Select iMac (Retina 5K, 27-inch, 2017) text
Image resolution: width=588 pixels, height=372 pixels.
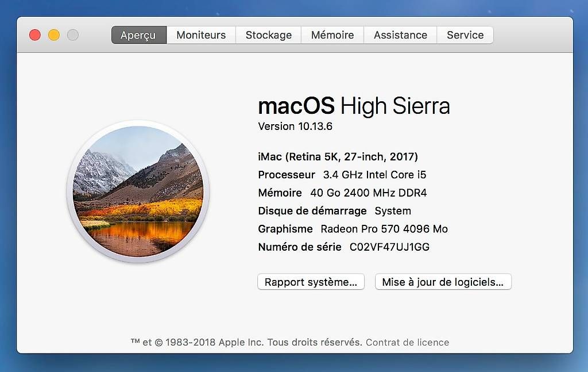[338, 156]
